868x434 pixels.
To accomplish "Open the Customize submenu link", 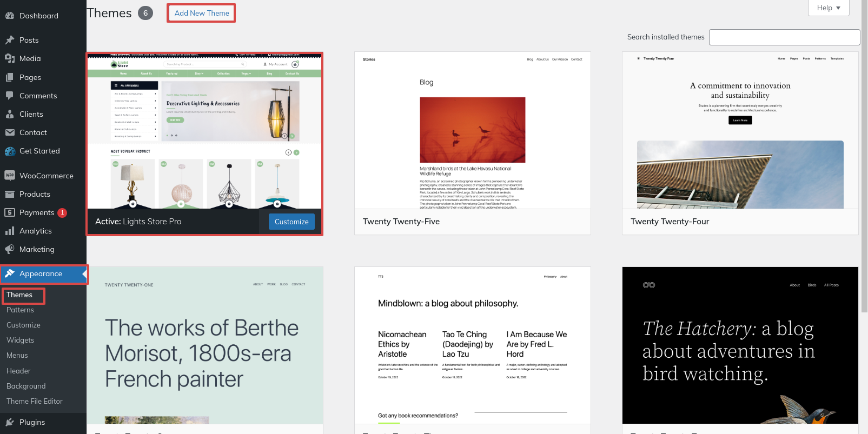I will point(23,325).
